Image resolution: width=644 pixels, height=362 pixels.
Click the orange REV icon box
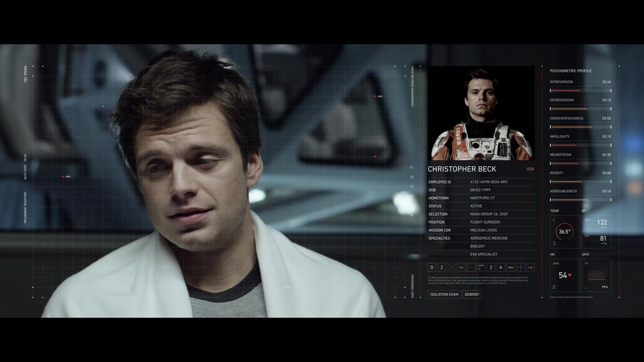[x=461, y=267]
